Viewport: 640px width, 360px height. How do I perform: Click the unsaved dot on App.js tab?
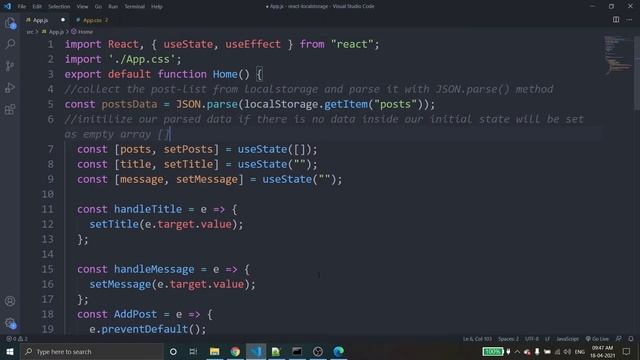(63, 20)
